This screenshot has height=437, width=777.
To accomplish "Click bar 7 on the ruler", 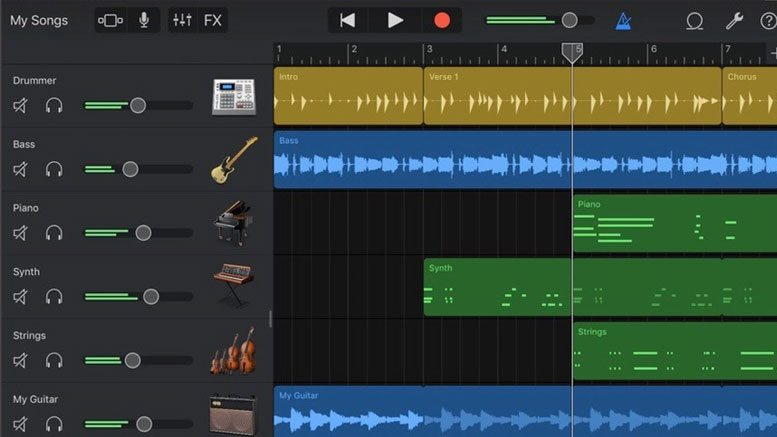I will point(727,49).
